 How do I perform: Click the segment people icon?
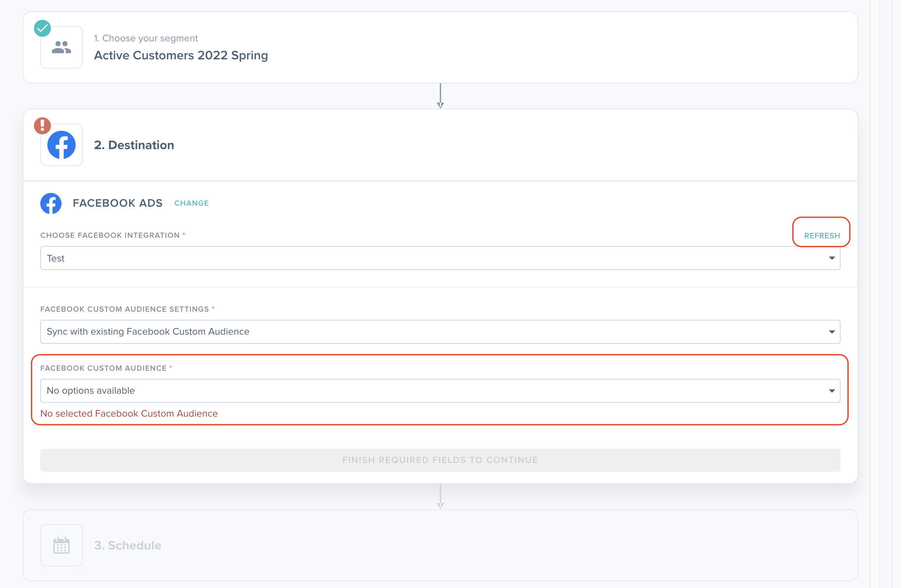(62, 47)
